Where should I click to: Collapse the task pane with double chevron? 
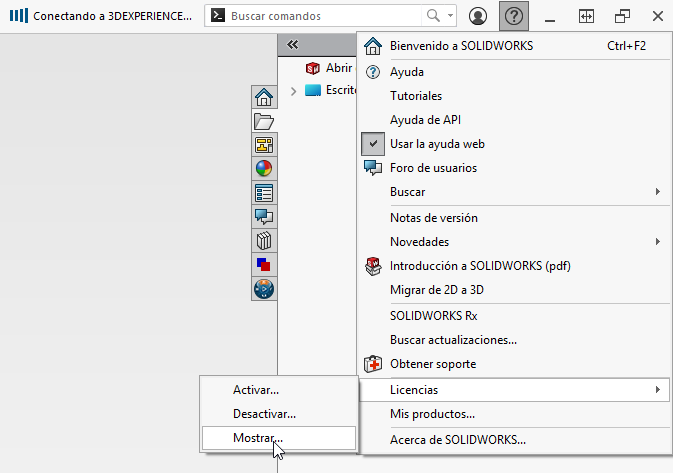(x=293, y=45)
